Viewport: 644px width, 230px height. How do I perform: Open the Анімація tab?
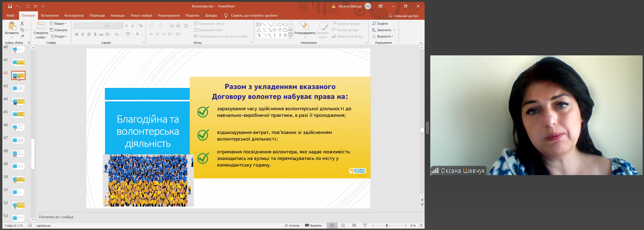tap(117, 16)
